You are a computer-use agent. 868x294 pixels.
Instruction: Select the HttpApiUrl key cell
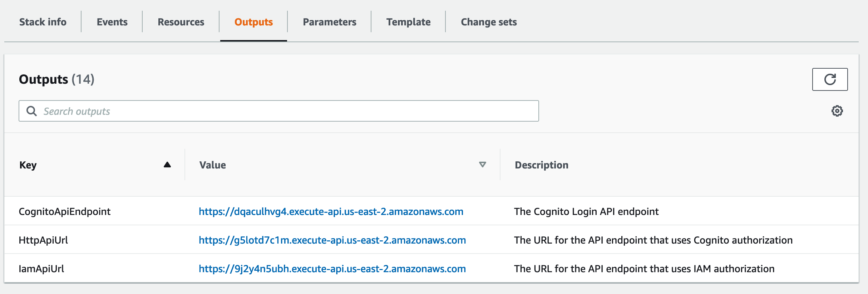[x=43, y=240]
